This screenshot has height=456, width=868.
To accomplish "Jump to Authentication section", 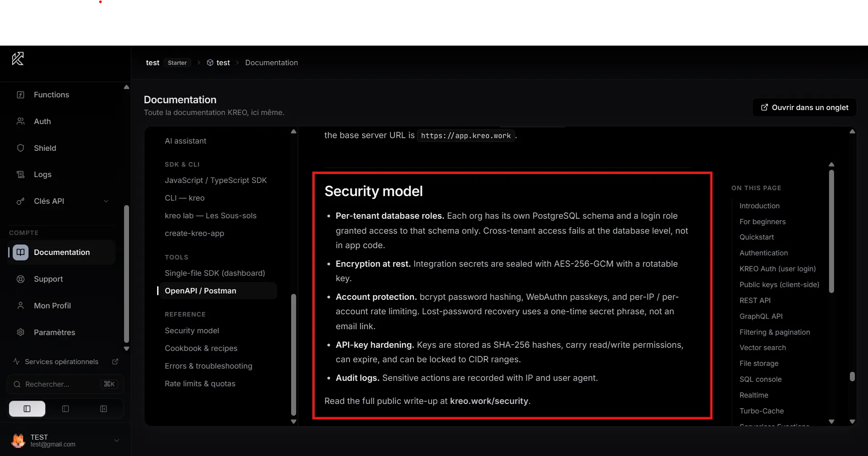I will (763, 253).
